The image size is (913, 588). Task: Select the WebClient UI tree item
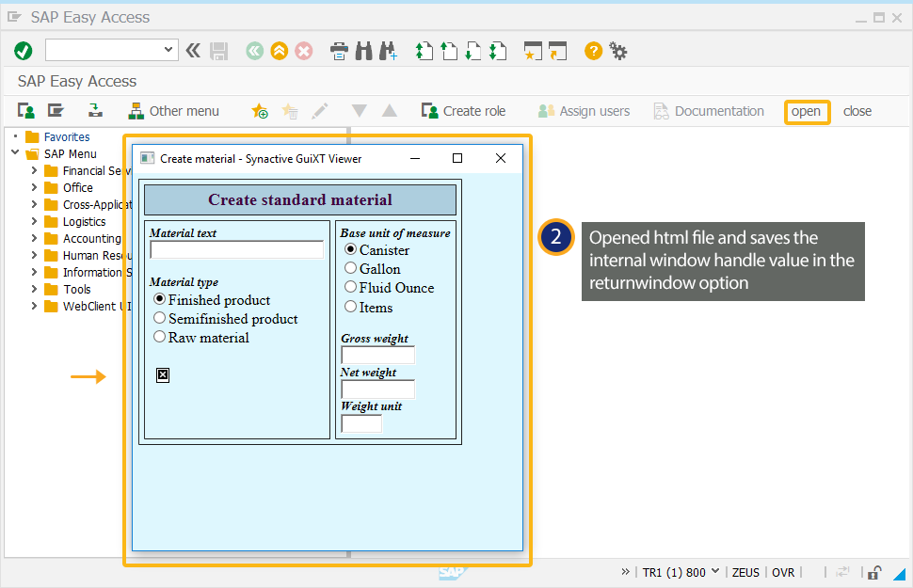[88, 306]
